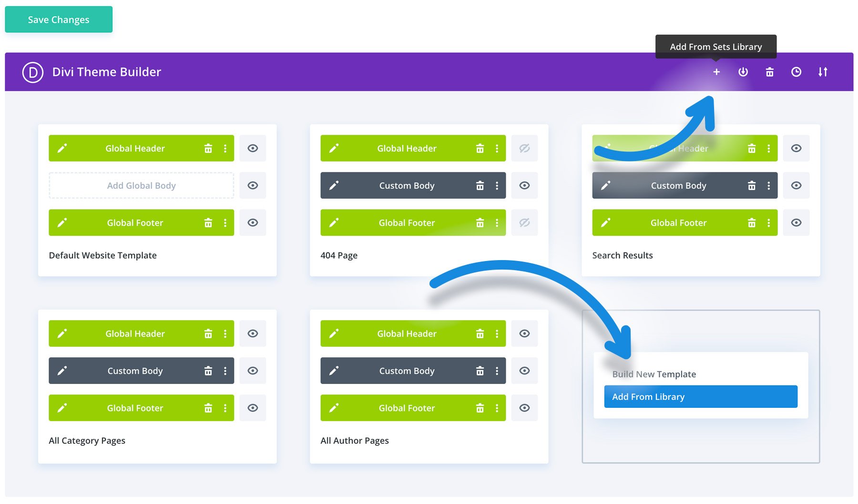Click the delete all templates trash icon
This screenshot has height=504, width=858.
[770, 72]
